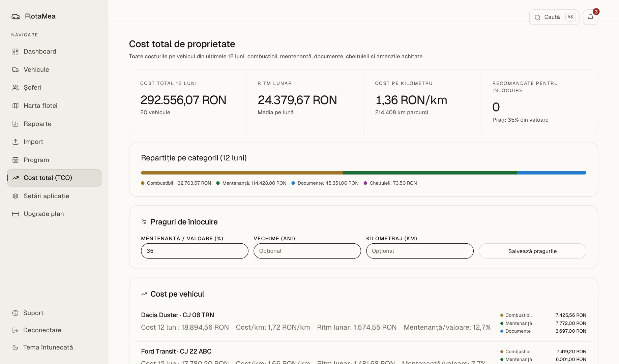Open the Caută search button

554,17
